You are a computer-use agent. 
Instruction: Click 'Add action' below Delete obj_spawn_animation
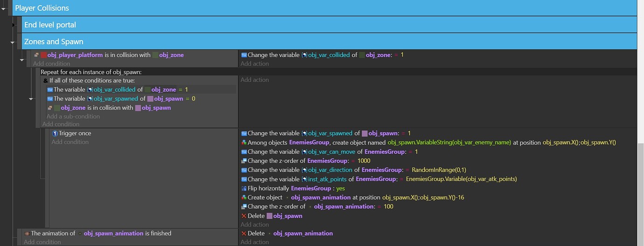(255, 242)
